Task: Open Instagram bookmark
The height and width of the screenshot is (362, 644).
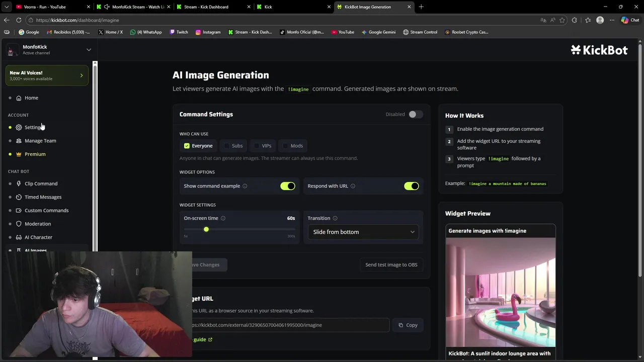Action: coord(208,32)
